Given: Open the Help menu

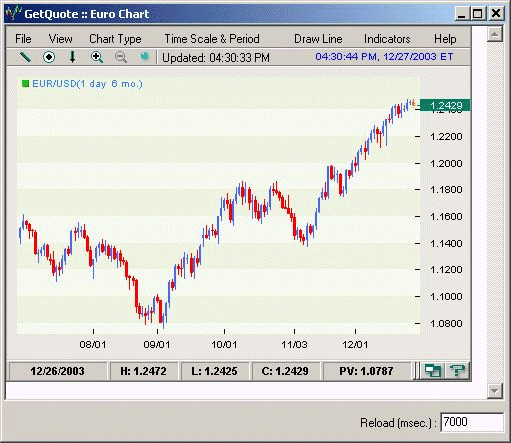Looking at the screenshot, I should pyautogui.click(x=445, y=39).
